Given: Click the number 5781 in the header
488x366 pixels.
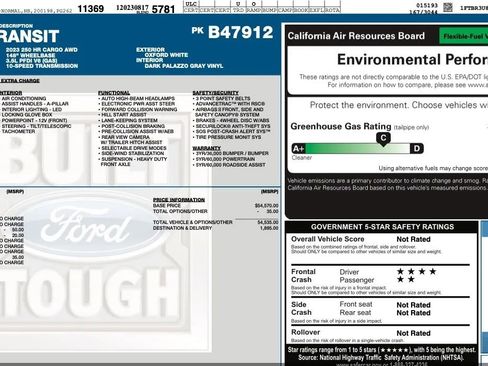Looking at the screenshot, I should [x=163, y=9].
